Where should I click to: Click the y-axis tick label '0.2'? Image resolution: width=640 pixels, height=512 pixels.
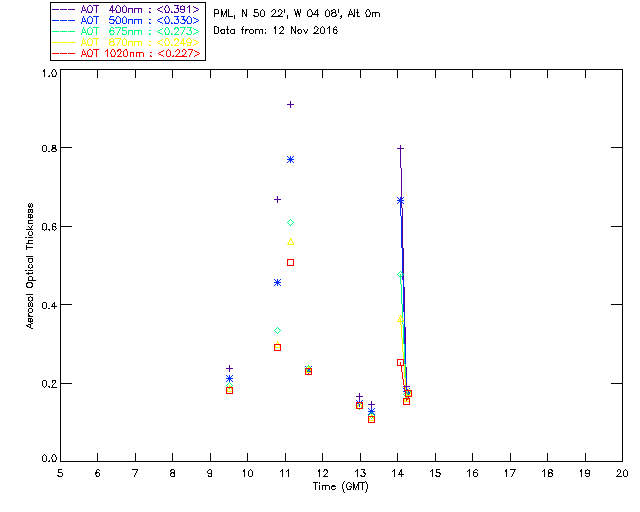coord(49,384)
